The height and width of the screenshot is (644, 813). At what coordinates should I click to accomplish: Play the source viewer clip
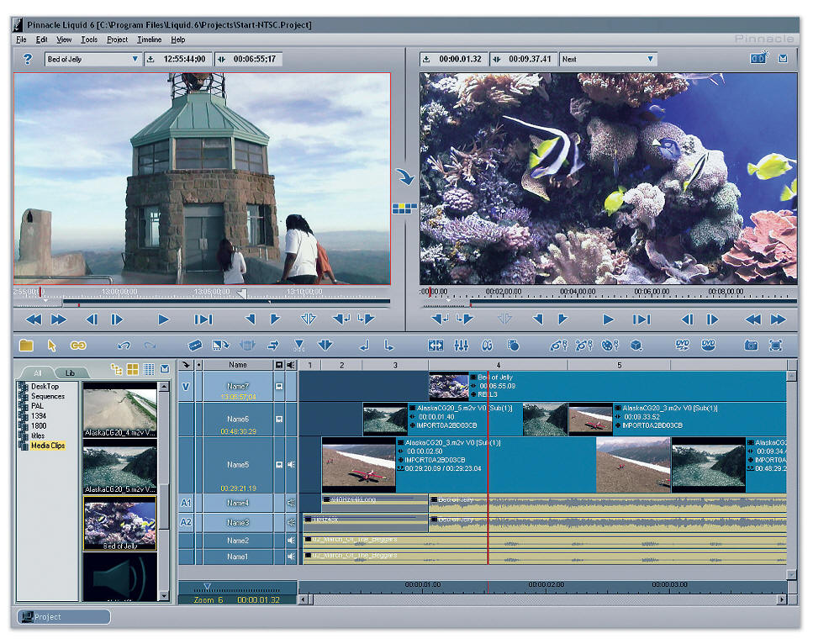pos(163,319)
